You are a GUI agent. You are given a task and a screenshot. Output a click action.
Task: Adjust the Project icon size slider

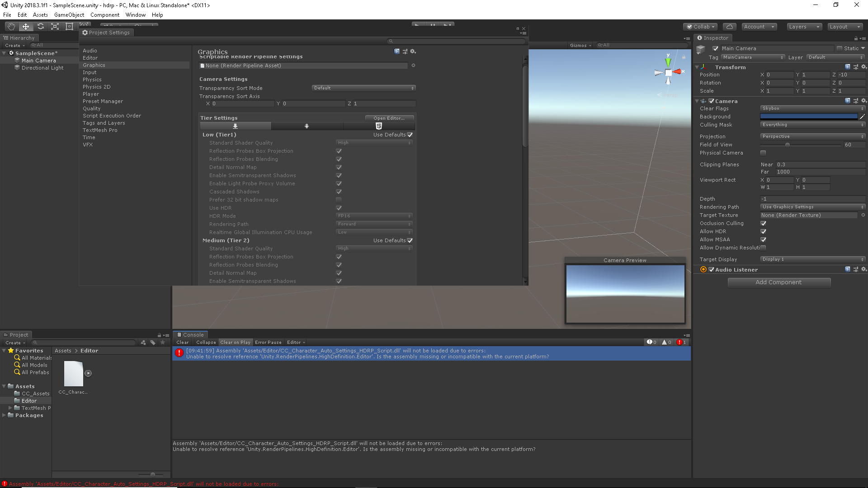(153, 474)
